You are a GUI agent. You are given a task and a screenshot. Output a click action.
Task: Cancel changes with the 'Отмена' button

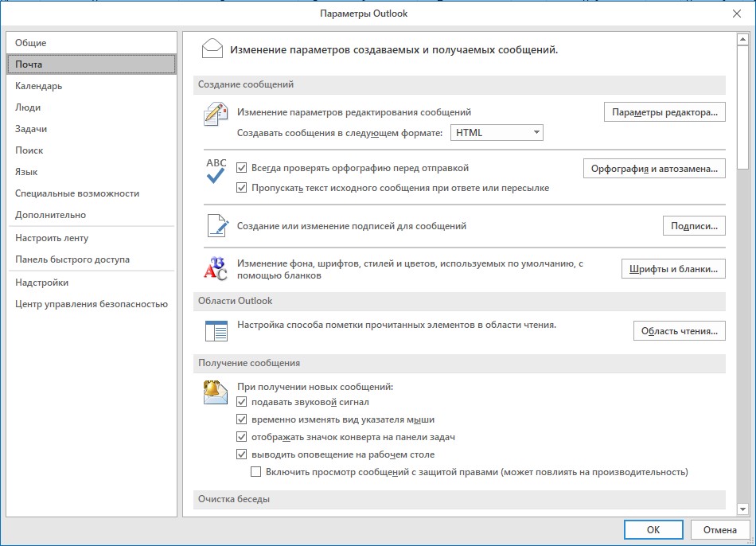[x=720, y=529]
